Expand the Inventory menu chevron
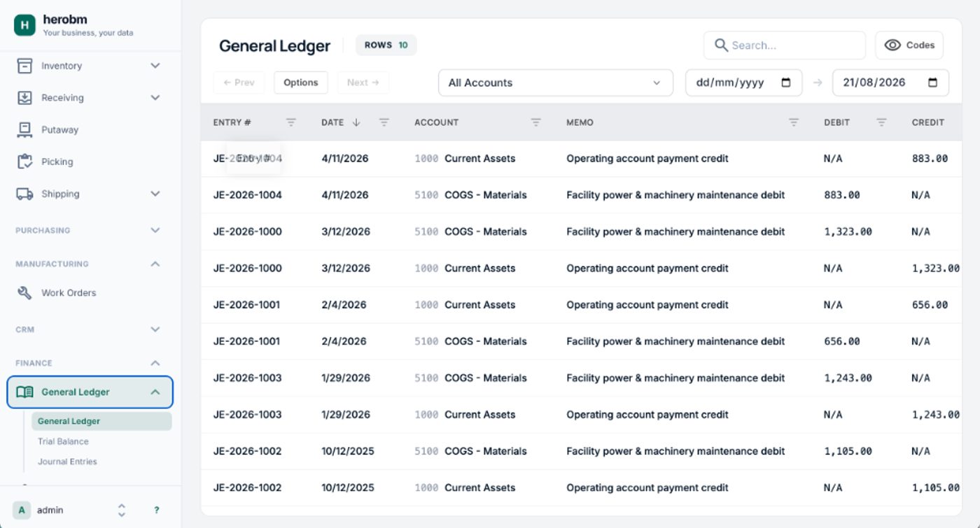The height and width of the screenshot is (528, 980). point(155,66)
